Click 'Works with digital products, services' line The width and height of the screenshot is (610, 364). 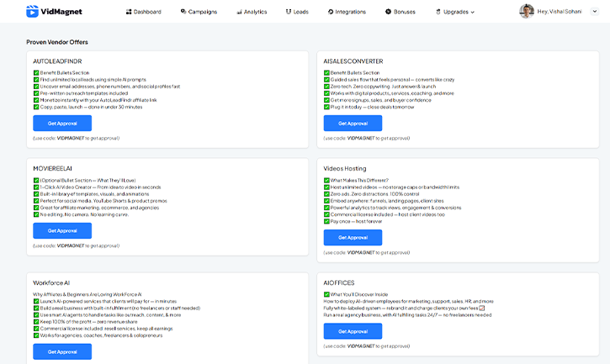[x=392, y=93]
